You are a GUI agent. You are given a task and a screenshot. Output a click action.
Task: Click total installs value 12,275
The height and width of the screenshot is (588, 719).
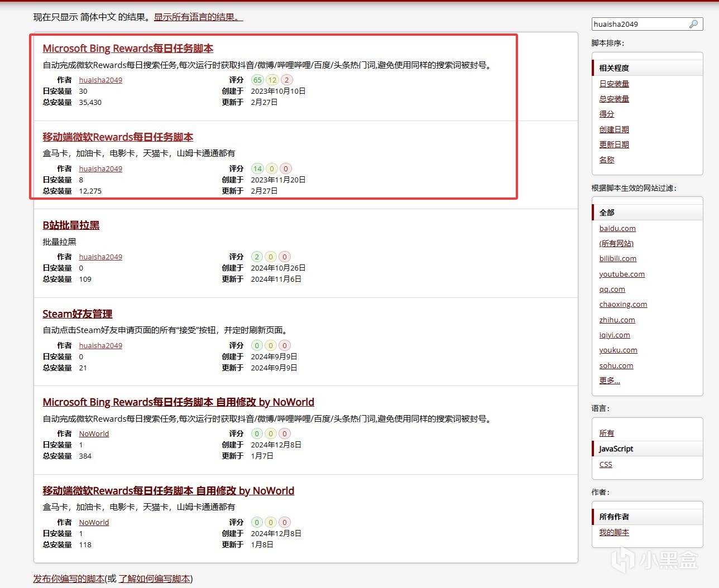pos(90,191)
